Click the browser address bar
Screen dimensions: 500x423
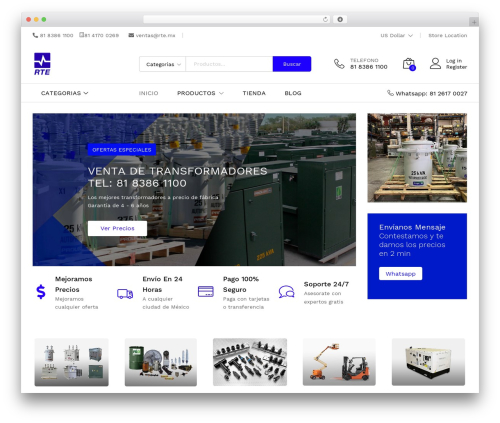(x=237, y=19)
